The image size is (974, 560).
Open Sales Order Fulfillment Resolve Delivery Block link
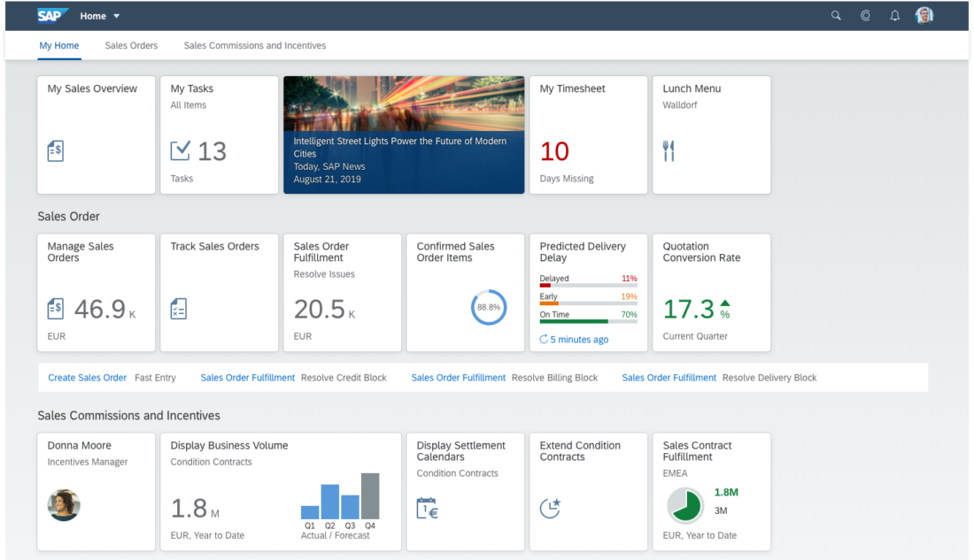[669, 378]
